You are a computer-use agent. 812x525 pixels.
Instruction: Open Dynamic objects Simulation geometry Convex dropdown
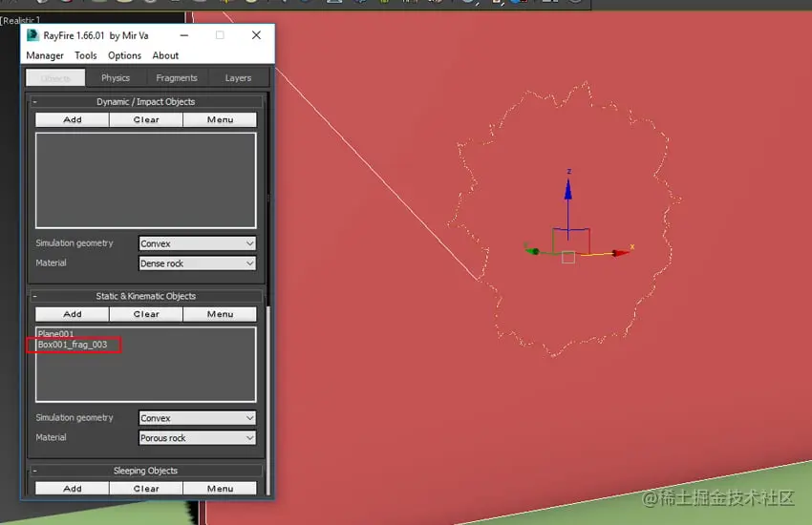(x=198, y=243)
